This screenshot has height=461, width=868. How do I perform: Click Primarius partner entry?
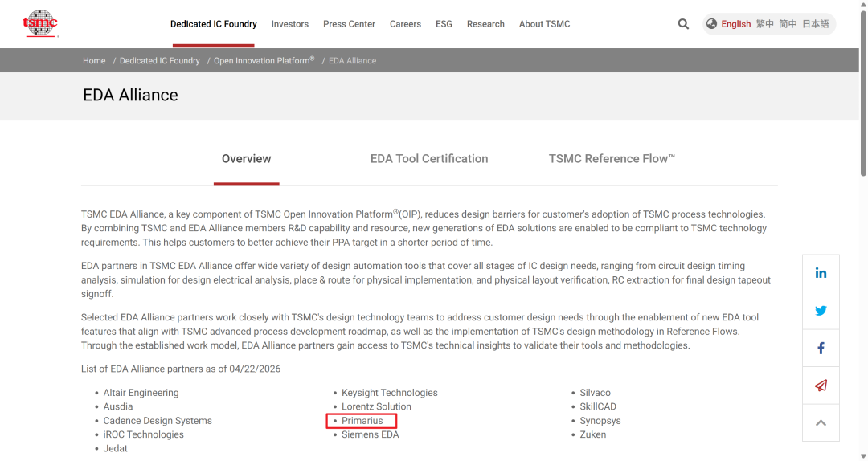[x=362, y=421]
